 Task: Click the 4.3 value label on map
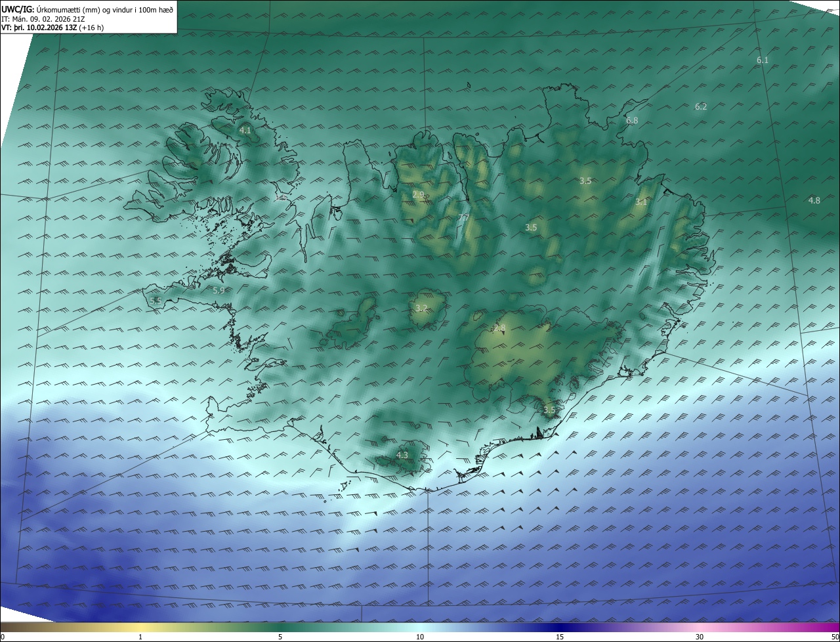click(x=402, y=455)
